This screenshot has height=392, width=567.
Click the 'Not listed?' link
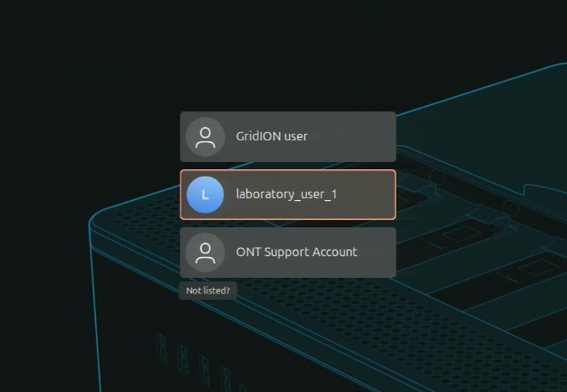click(x=208, y=291)
